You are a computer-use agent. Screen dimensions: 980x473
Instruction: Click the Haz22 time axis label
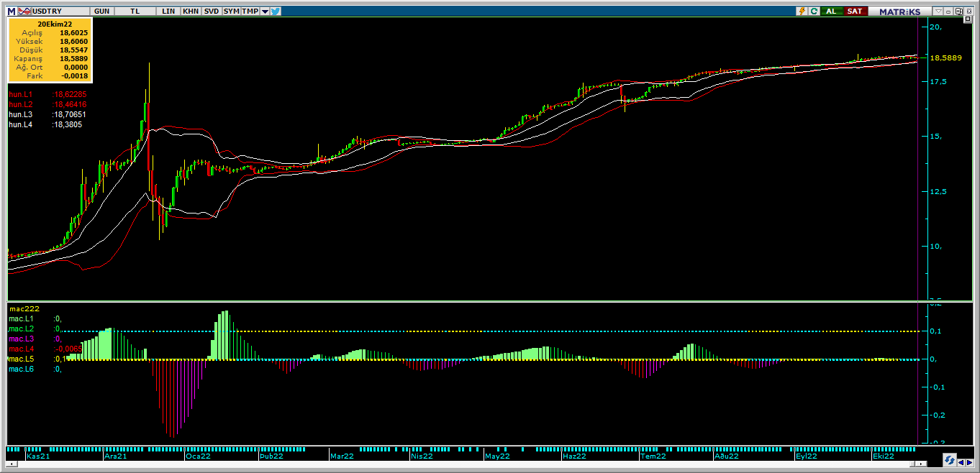[574, 456]
